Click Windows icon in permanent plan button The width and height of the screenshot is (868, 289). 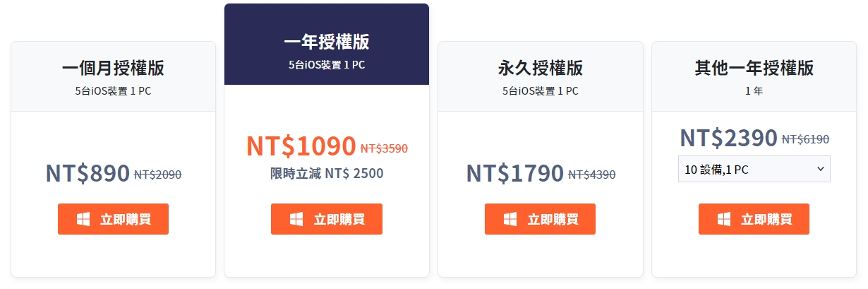coord(510,219)
